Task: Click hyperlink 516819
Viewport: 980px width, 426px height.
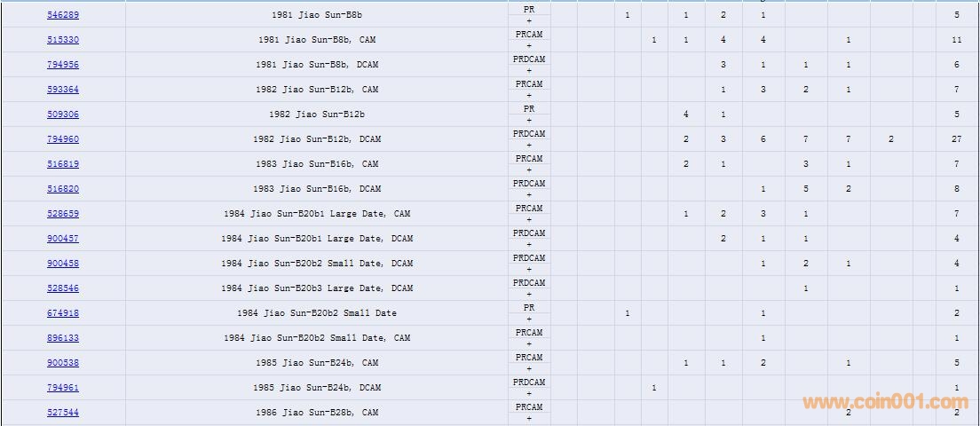Action: 63,164
